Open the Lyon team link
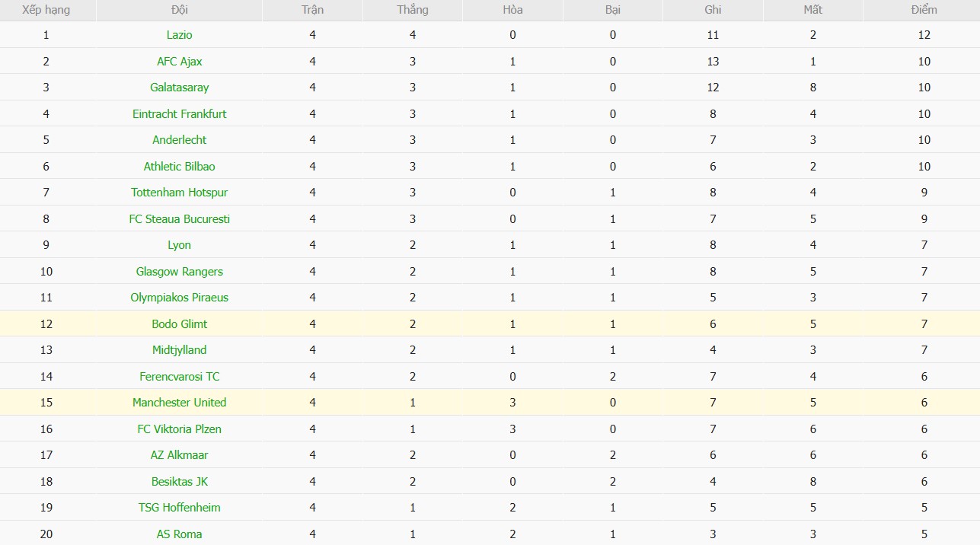 coord(179,245)
